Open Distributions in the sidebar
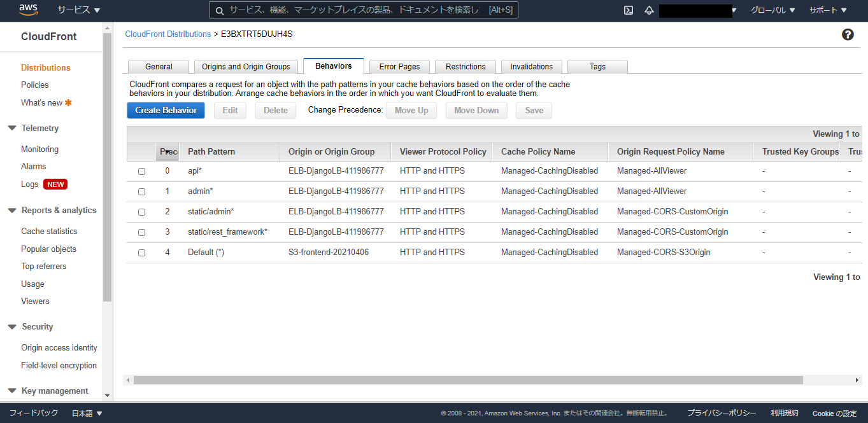The height and width of the screenshot is (423, 868). pos(46,67)
